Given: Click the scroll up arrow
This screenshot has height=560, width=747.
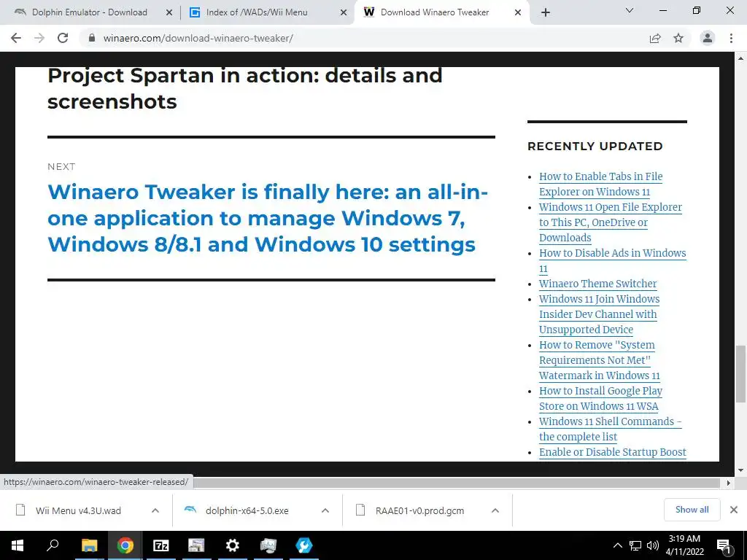Looking at the screenshot, I should point(740,58).
